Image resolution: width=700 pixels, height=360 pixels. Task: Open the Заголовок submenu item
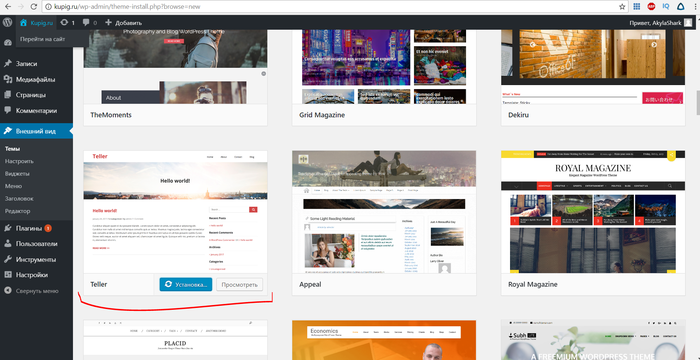point(19,199)
